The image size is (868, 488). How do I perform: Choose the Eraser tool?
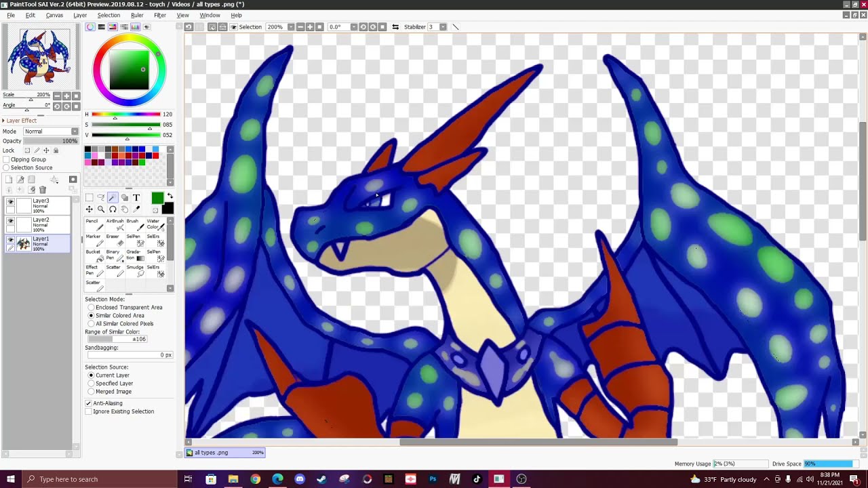pyautogui.click(x=114, y=241)
